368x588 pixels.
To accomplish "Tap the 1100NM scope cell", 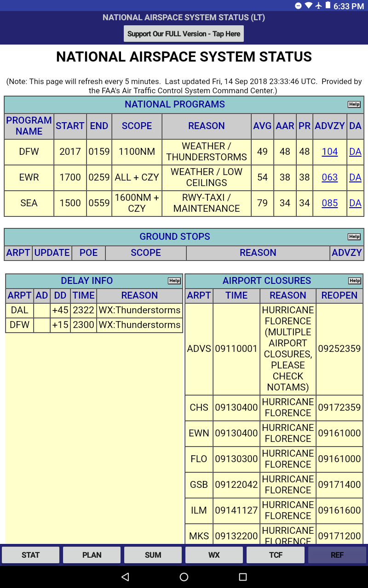I will tap(137, 152).
